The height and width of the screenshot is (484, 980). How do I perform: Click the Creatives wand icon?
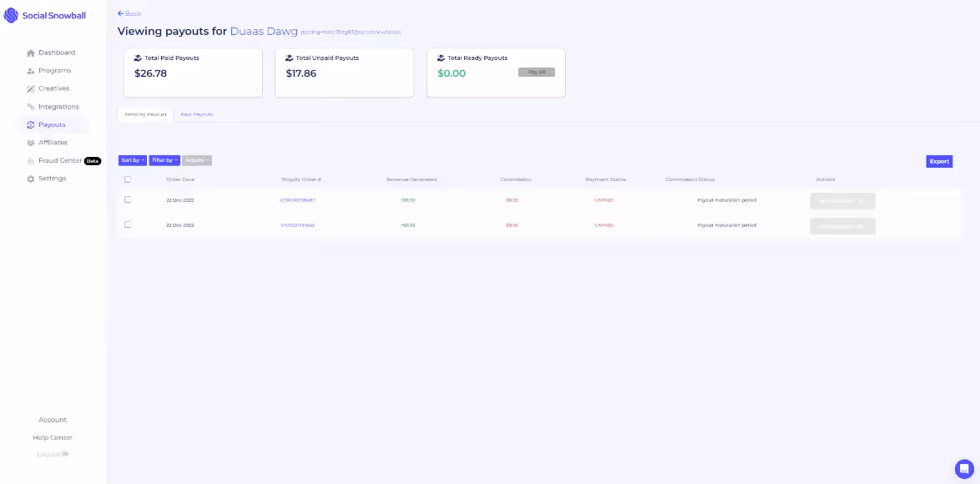[x=31, y=88]
